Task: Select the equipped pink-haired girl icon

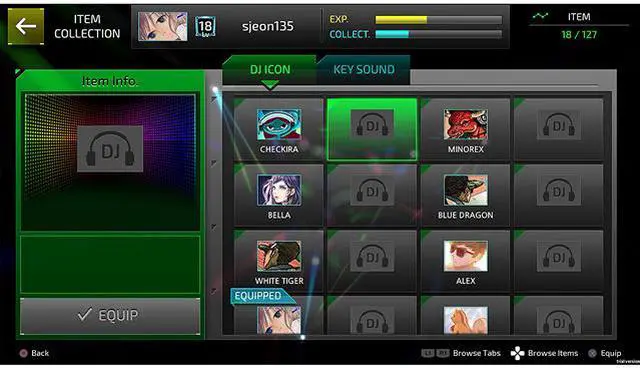Action: point(279,316)
